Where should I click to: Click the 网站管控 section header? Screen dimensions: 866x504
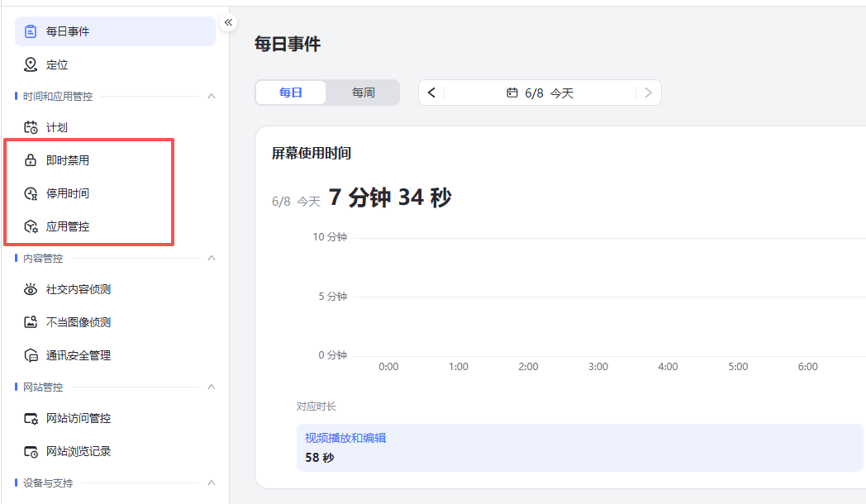(42, 387)
